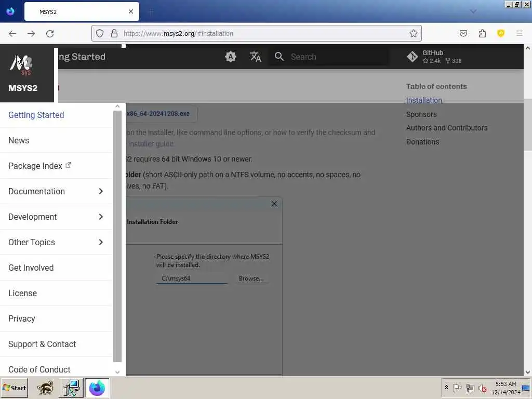The width and height of the screenshot is (532, 399).
Task: Click the magnifier search icon
Action: pos(279,57)
